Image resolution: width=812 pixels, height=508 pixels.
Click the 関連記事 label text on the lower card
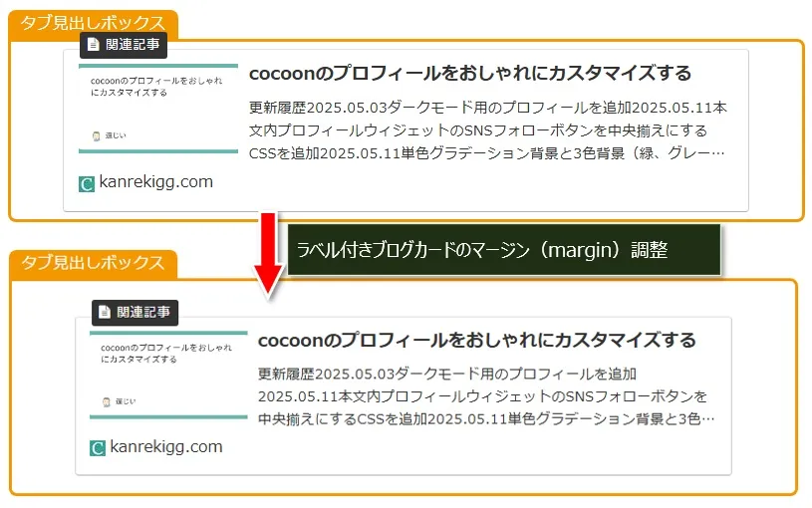pyautogui.click(x=143, y=312)
